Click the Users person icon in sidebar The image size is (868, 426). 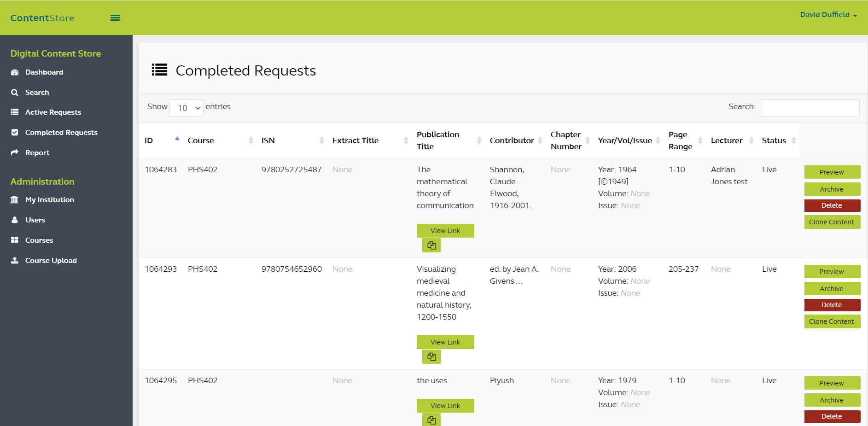coord(15,220)
